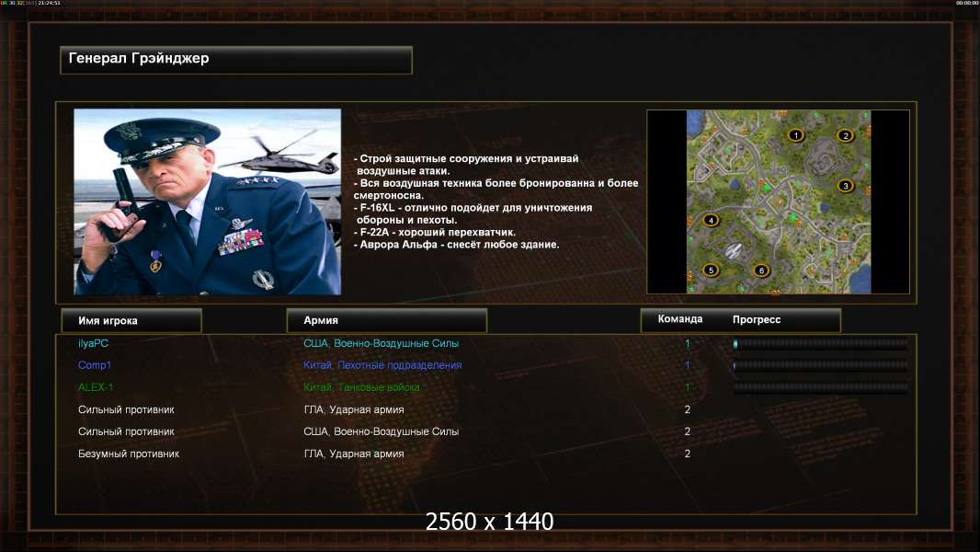Click army 'Китай, Пехотные подразделения'
980x552 pixels.
coord(382,365)
